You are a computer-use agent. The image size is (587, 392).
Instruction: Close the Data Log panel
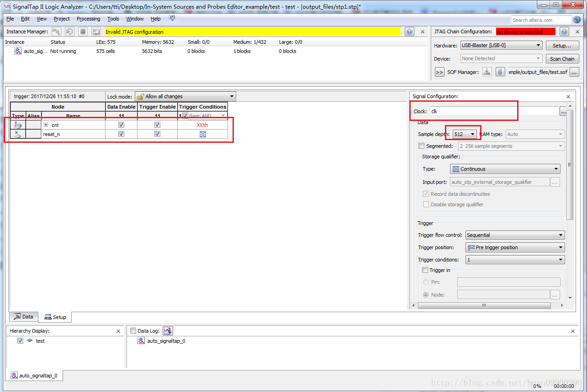pyautogui.click(x=573, y=331)
